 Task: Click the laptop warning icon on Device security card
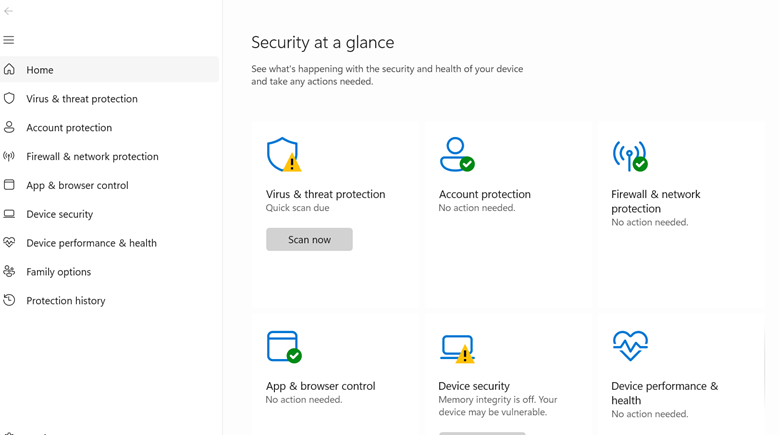coord(457,349)
